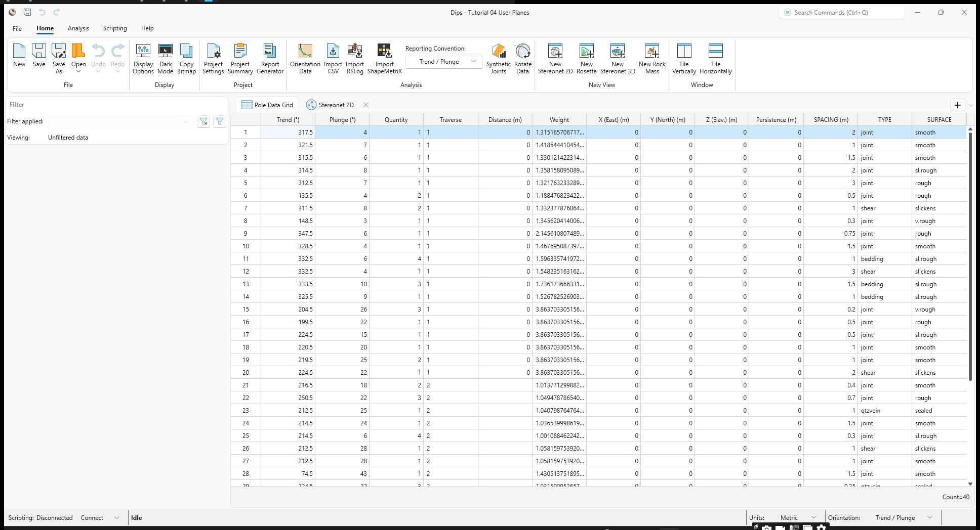Click the Save As ribbon icon
This screenshot has width=980, height=530.
click(59, 59)
